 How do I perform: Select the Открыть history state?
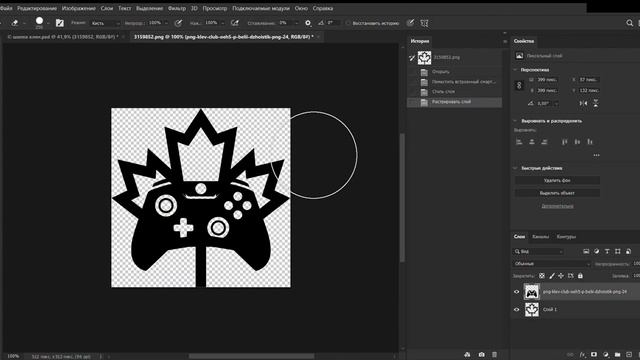point(455,72)
